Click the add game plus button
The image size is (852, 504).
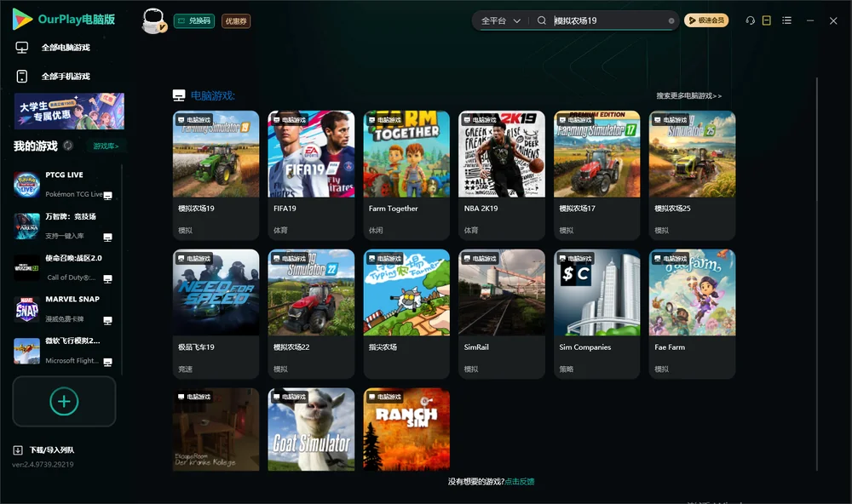(x=64, y=401)
